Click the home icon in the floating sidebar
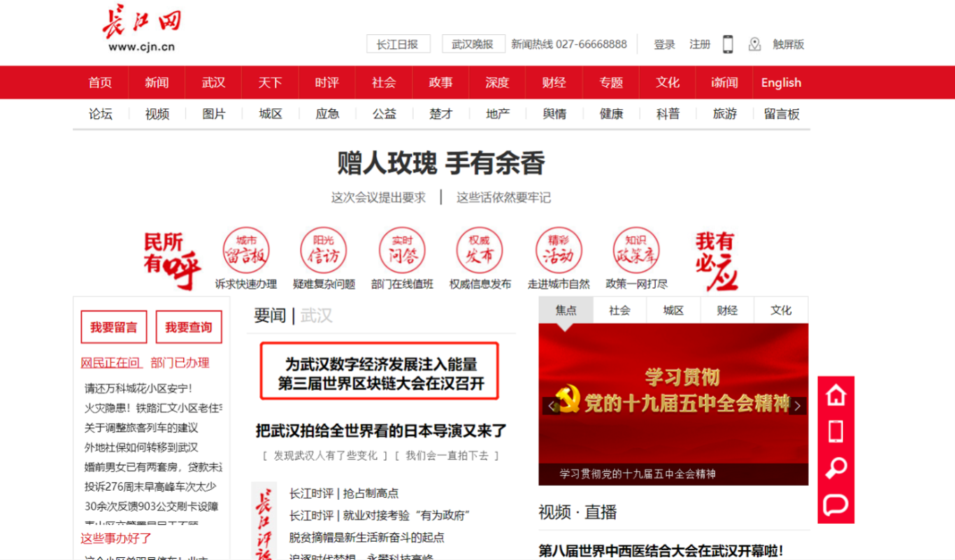The height and width of the screenshot is (560, 955). tap(835, 395)
